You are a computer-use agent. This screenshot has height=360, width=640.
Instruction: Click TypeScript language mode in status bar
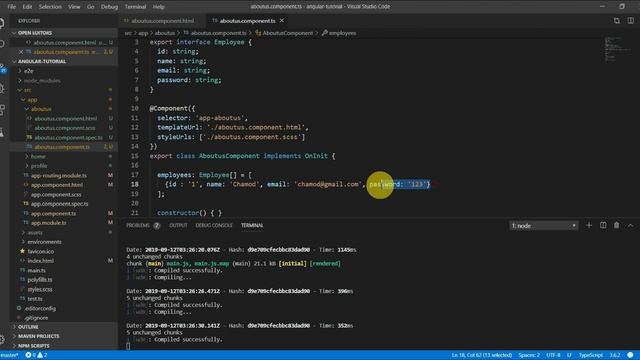591,355
